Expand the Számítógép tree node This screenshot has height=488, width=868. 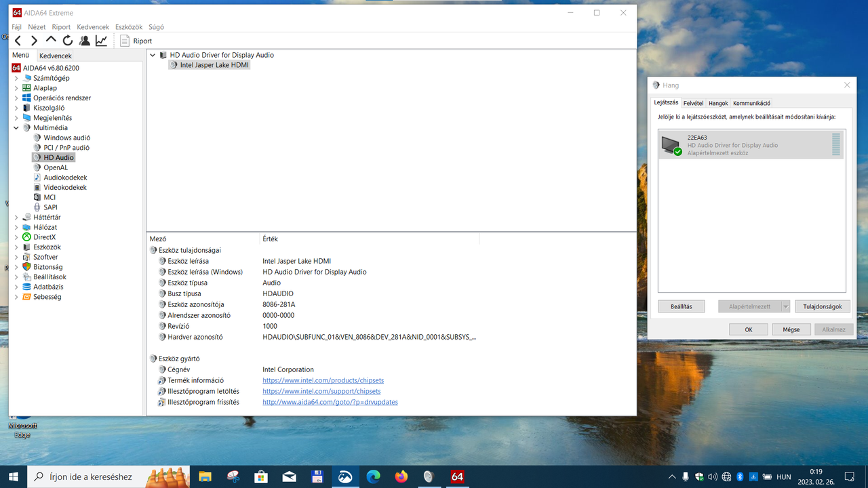[x=16, y=78]
